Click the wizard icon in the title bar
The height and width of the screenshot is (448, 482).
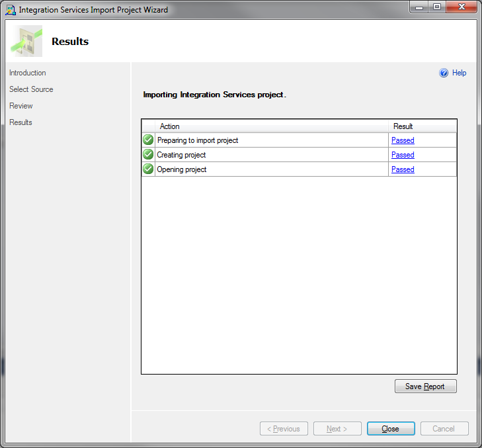coord(11,10)
